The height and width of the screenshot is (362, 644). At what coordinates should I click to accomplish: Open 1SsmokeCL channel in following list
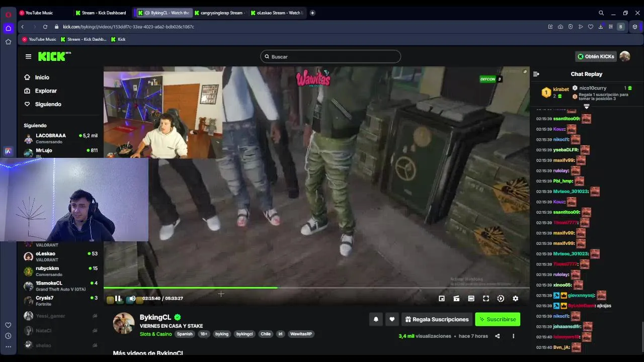(60, 286)
